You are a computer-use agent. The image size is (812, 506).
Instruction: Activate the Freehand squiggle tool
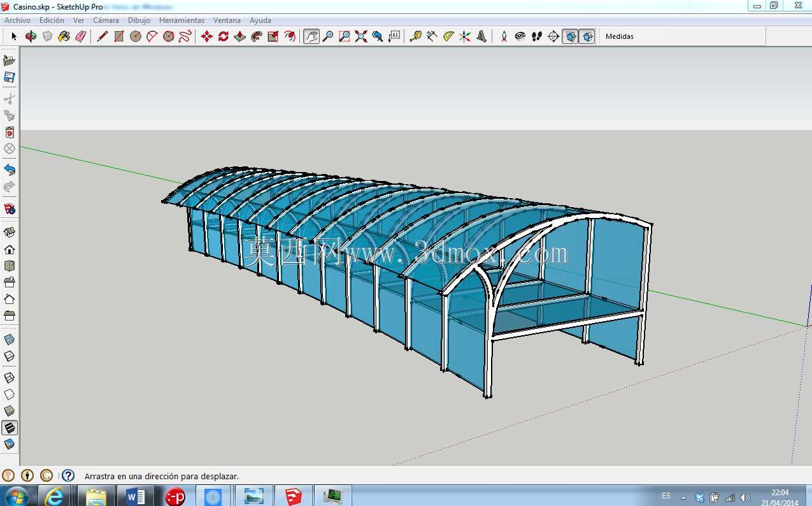coord(185,36)
